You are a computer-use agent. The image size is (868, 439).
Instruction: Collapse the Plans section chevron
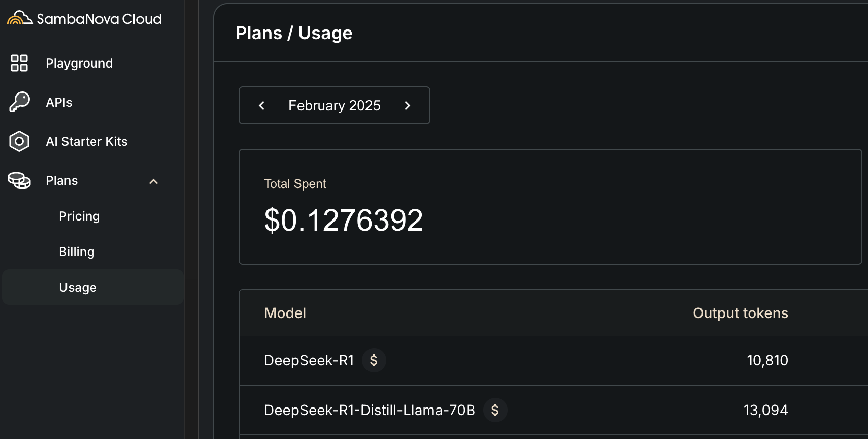[154, 181]
